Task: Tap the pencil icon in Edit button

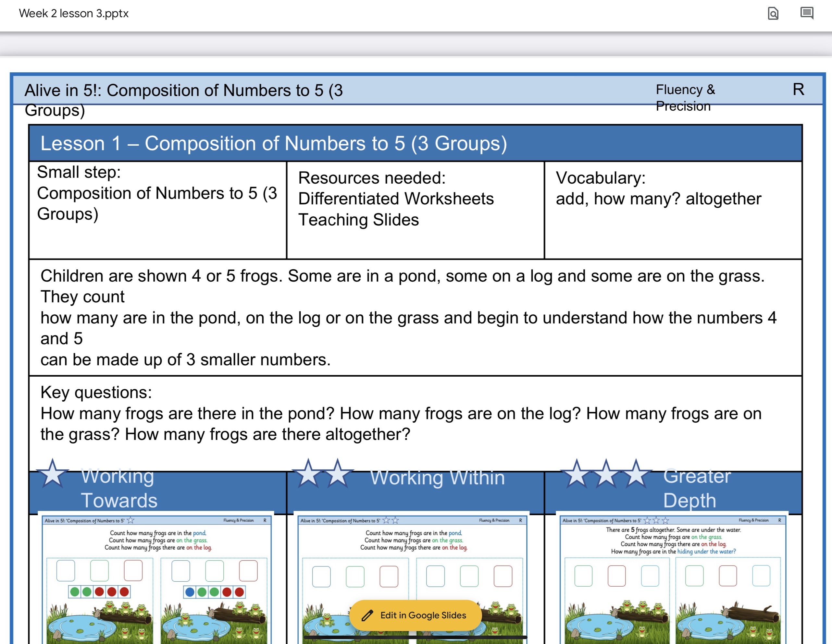Action: click(x=367, y=615)
